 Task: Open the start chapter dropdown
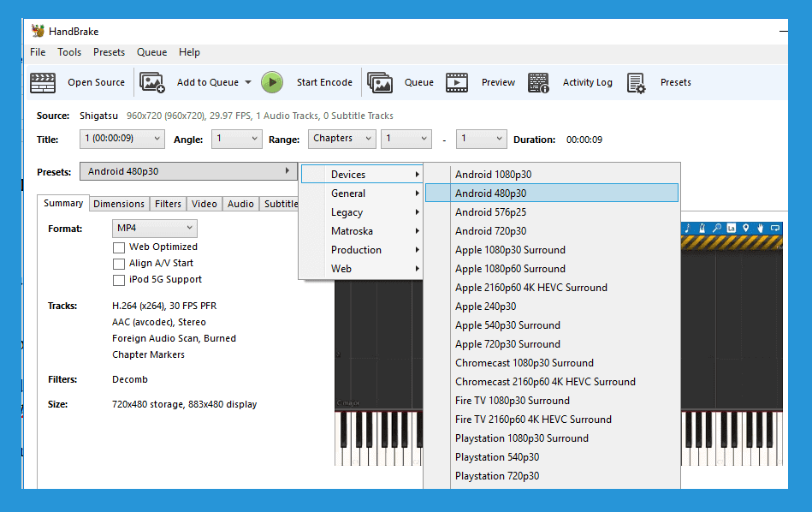click(x=406, y=139)
